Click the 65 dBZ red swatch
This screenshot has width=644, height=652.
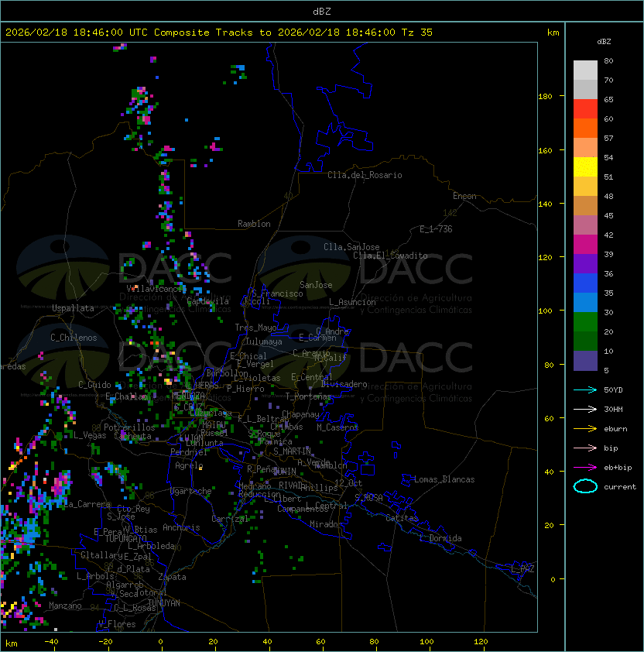tap(585, 108)
